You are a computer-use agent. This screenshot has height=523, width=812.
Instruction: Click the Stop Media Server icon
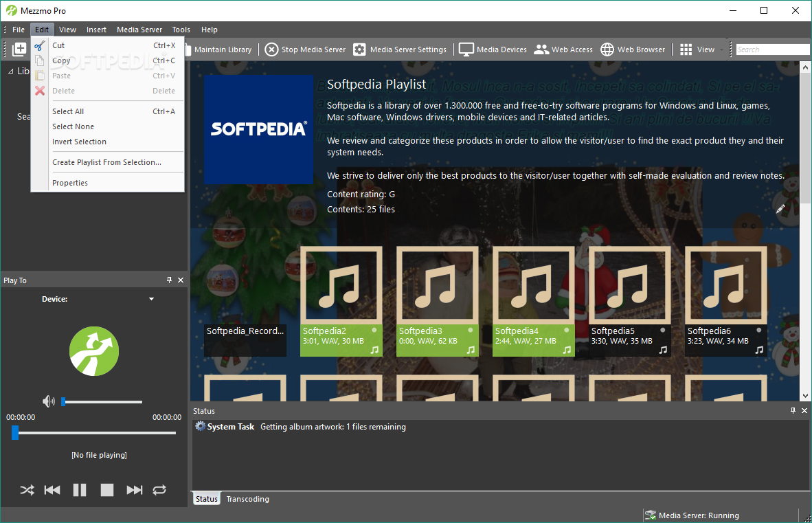[x=271, y=49]
